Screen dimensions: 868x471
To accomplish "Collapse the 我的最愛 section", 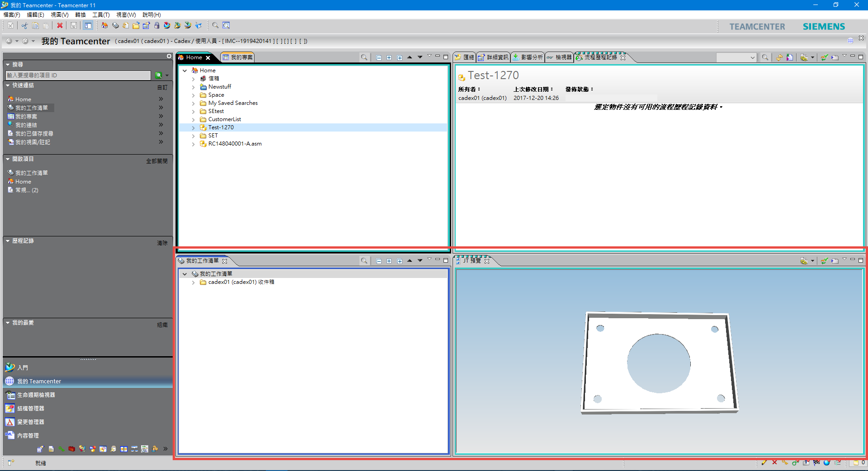I will pos(8,323).
